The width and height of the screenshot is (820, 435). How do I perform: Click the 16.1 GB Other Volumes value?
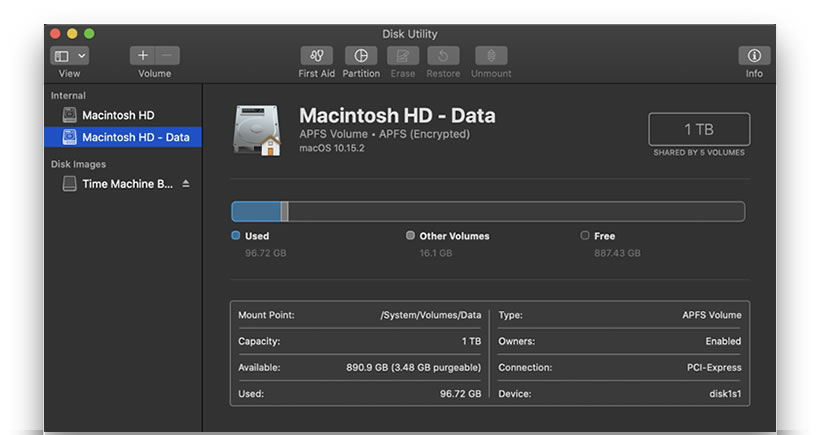pos(436,253)
